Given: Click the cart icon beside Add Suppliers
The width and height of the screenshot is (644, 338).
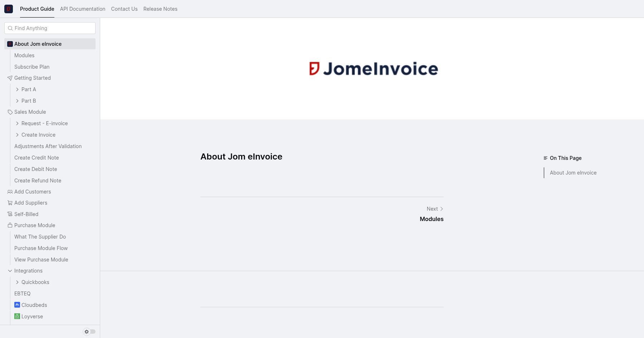Looking at the screenshot, I should (10, 203).
